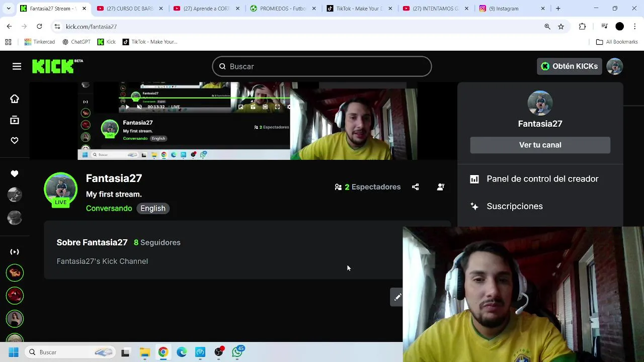Open the media control toolbar icon

605,27
